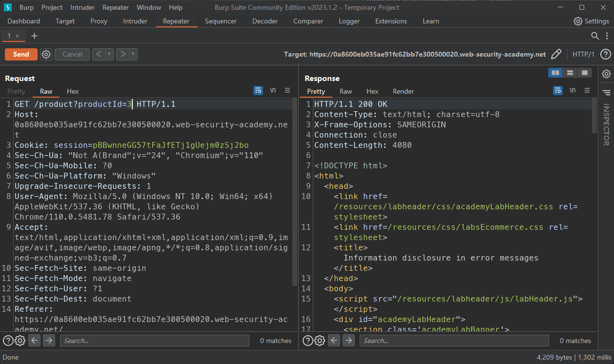Show response in Render view

[x=403, y=91]
